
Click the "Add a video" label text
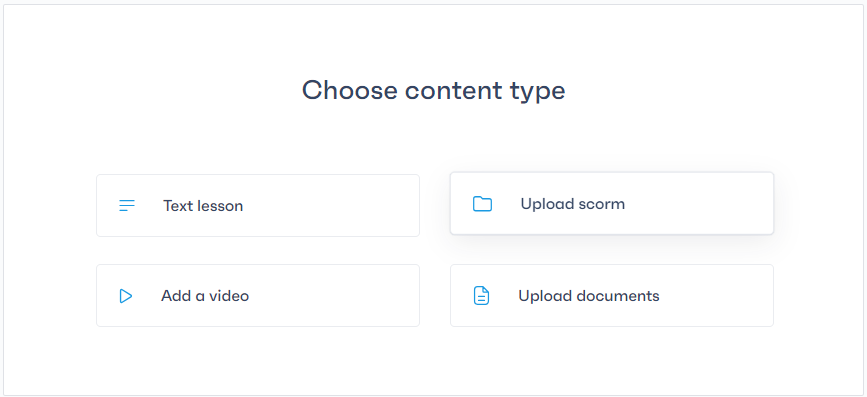point(205,296)
